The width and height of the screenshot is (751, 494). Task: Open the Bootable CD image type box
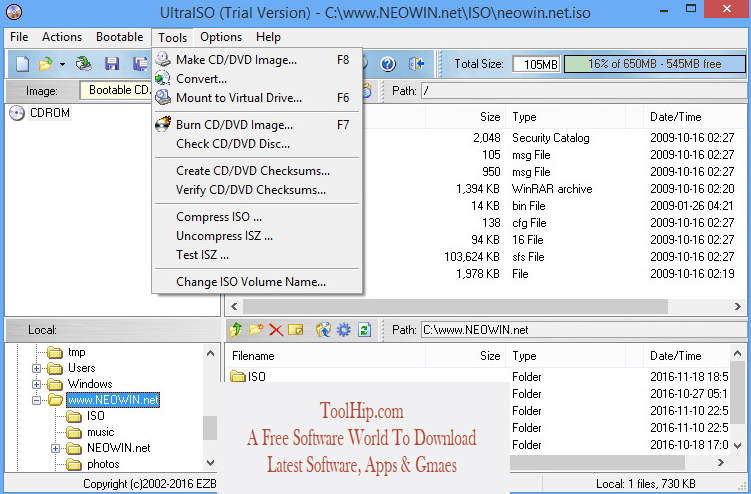tap(115, 90)
